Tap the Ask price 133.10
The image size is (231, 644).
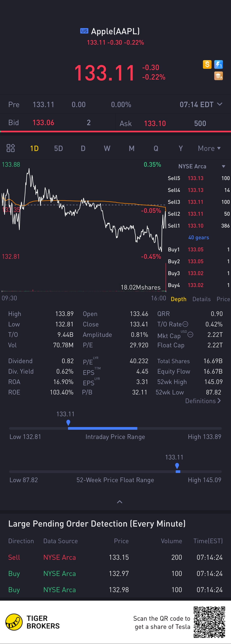click(155, 123)
